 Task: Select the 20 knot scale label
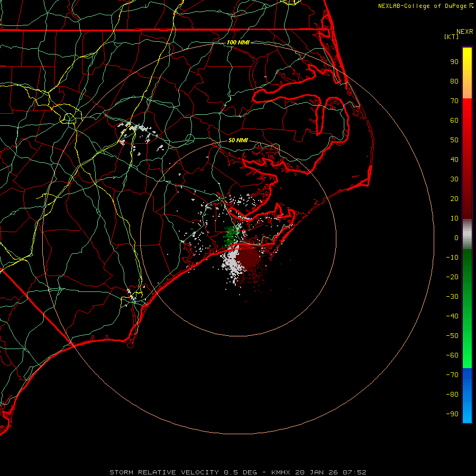pyautogui.click(x=454, y=198)
